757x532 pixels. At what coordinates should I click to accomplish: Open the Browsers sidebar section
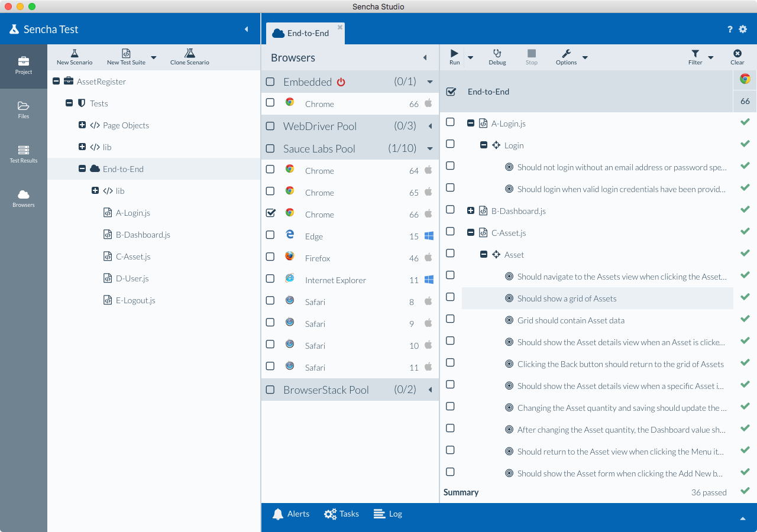[x=24, y=199]
